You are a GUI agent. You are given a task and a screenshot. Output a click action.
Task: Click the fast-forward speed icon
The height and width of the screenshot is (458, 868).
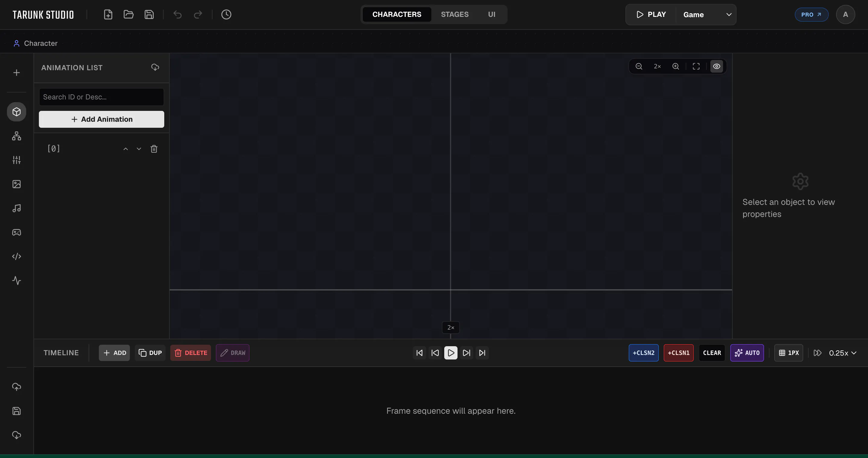pos(817,353)
